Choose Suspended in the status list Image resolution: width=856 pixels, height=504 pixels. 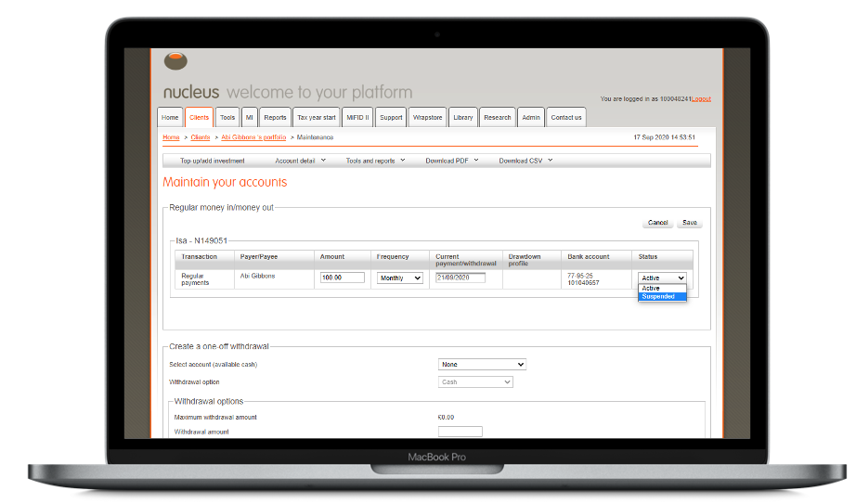tap(662, 296)
